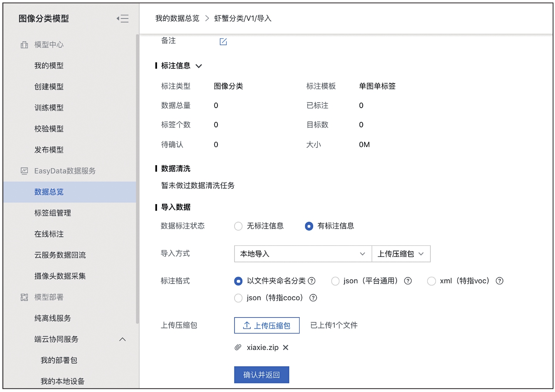Open 发布模型 menu item

49,150
